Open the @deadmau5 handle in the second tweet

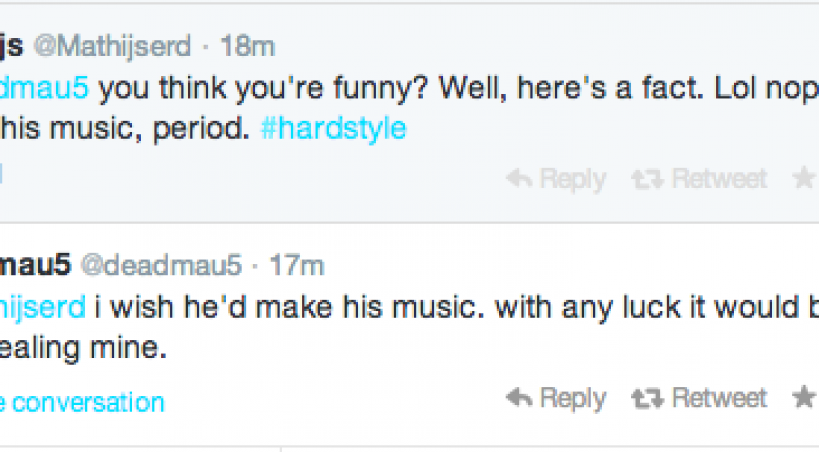pyautogui.click(x=160, y=265)
